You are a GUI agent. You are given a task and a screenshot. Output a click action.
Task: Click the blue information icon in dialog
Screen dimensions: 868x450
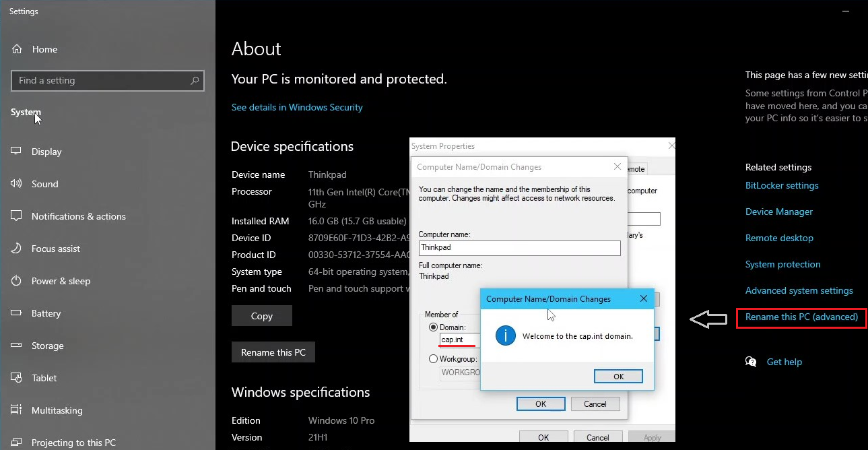[505, 335]
